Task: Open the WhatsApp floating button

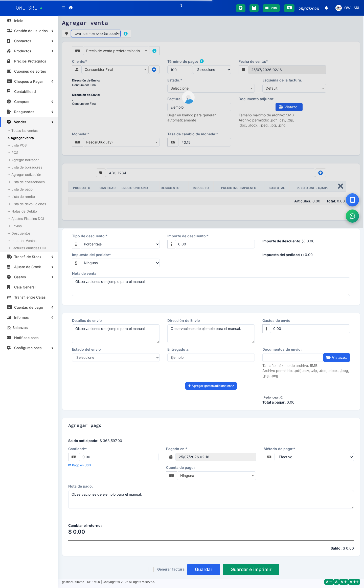Action: coord(352,216)
